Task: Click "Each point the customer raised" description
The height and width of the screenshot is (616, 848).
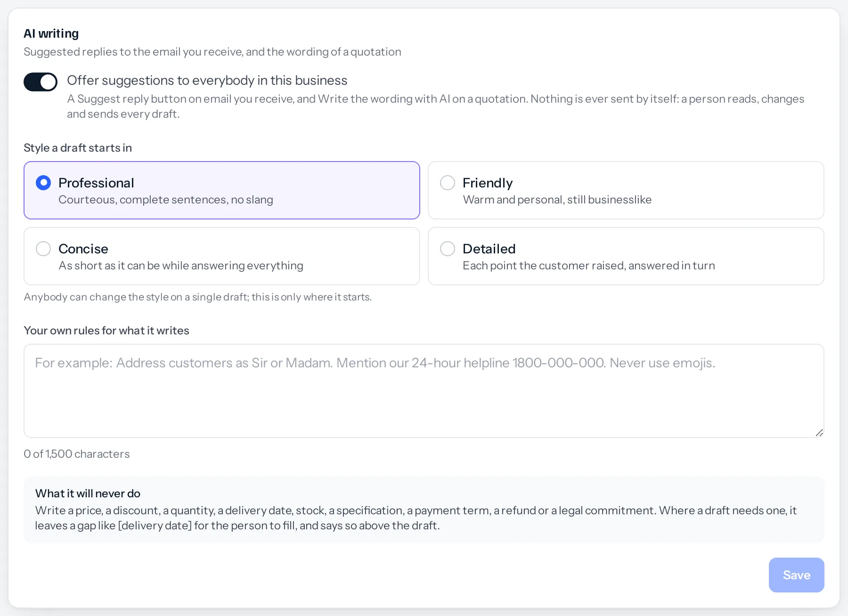Action: [x=589, y=266]
